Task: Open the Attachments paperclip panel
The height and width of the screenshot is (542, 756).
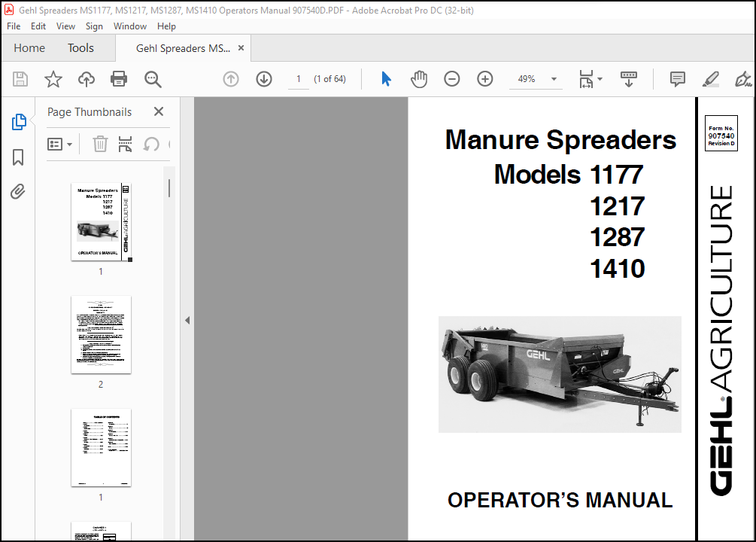Action: coord(18,192)
